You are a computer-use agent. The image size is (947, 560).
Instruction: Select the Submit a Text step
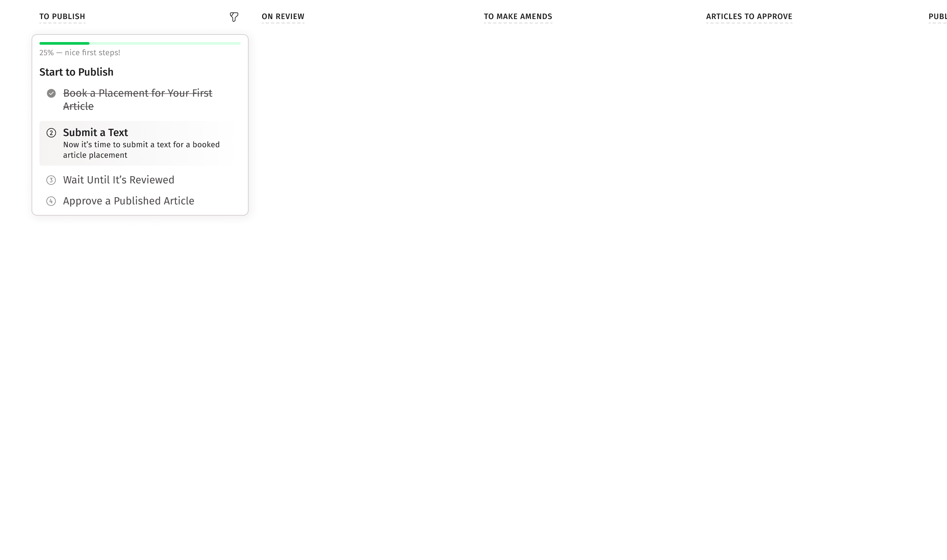coord(95,133)
